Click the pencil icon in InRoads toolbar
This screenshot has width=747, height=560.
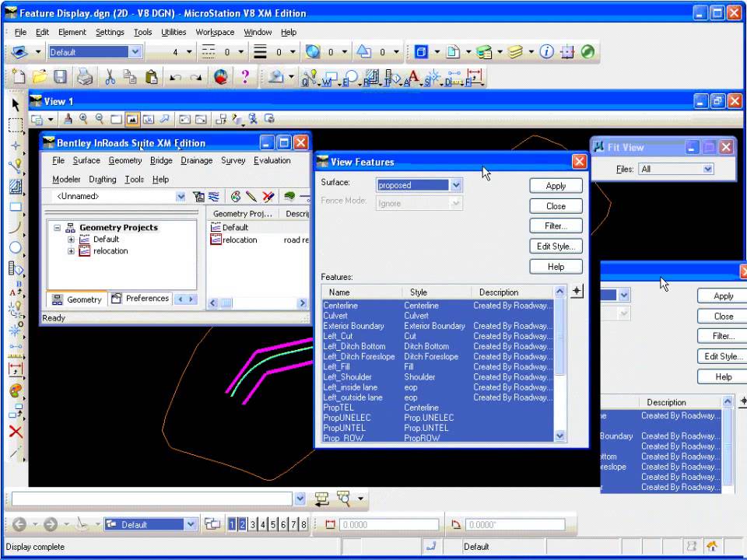coord(251,196)
